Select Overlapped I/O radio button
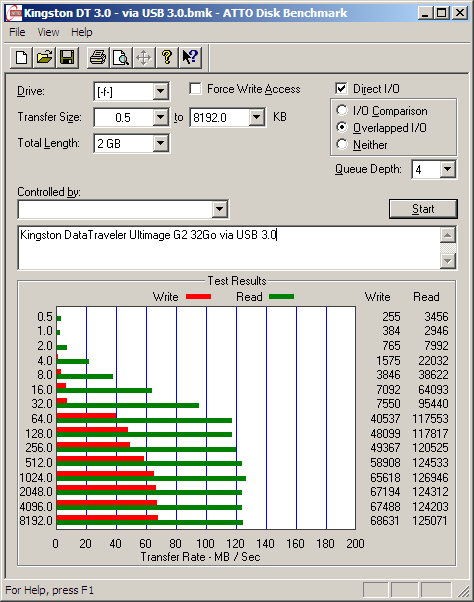The image size is (474, 602). coord(342,127)
